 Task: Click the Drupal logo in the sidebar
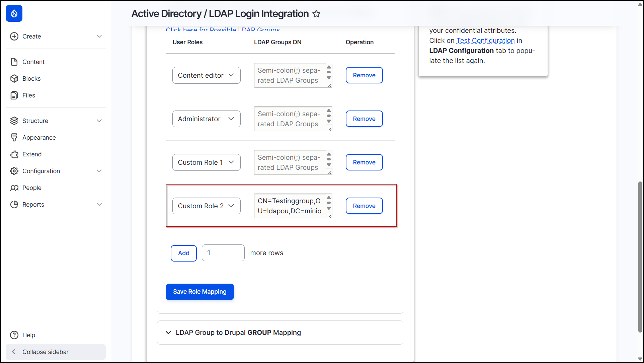(14, 13)
